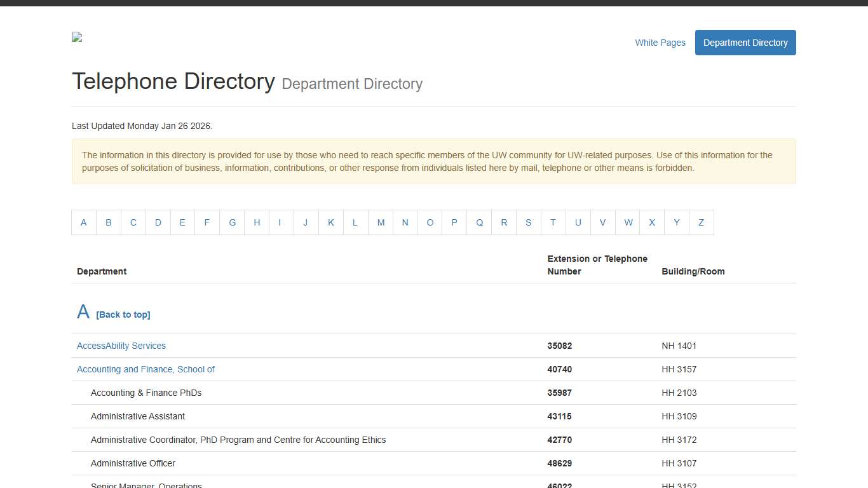Image resolution: width=868 pixels, height=488 pixels.
Task: Select the section heading letter A
Action: [82, 311]
